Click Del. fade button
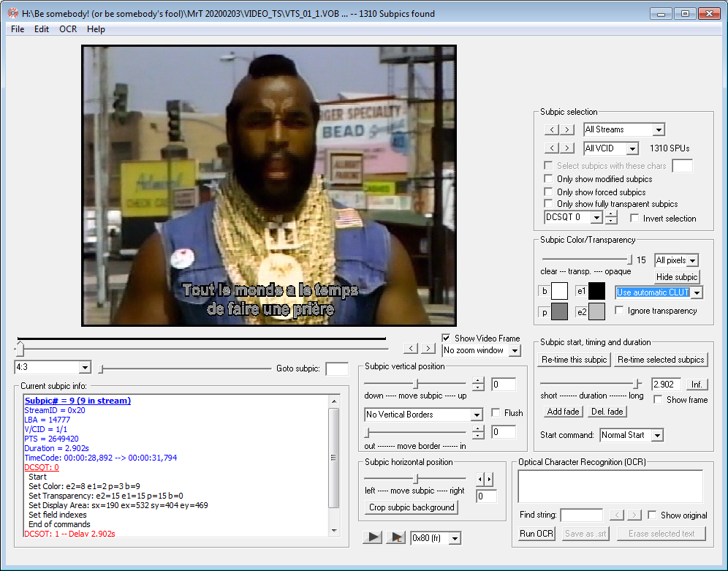The width and height of the screenshot is (728, 571). point(607,412)
